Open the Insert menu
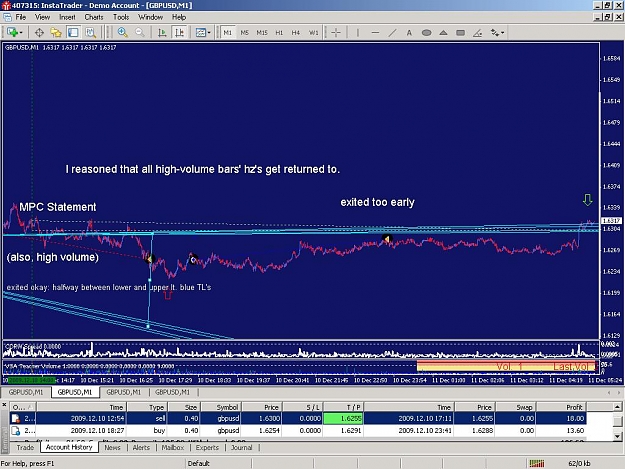This screenshot has height=469, width=625. pyautogui.click(x=67, y=17)
